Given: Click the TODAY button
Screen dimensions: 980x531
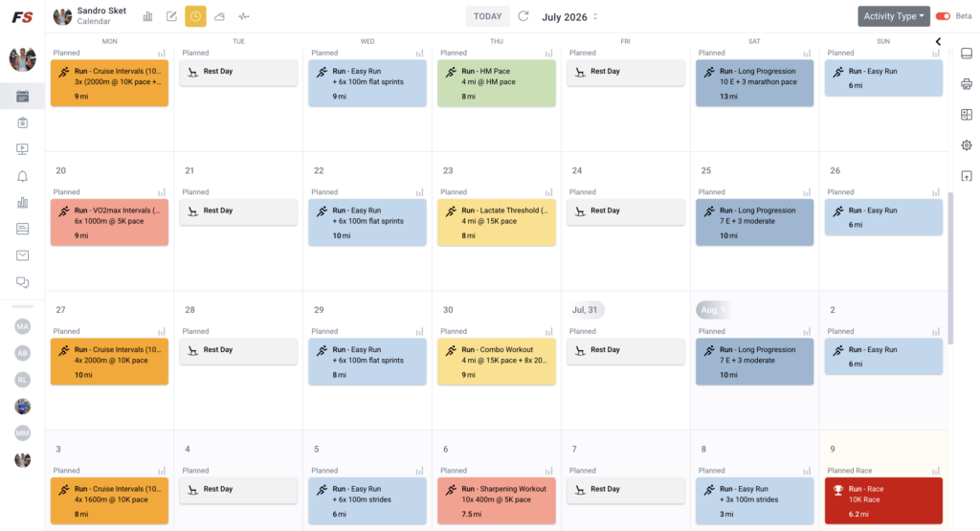Looking at the screenshot, I should 487,16.
